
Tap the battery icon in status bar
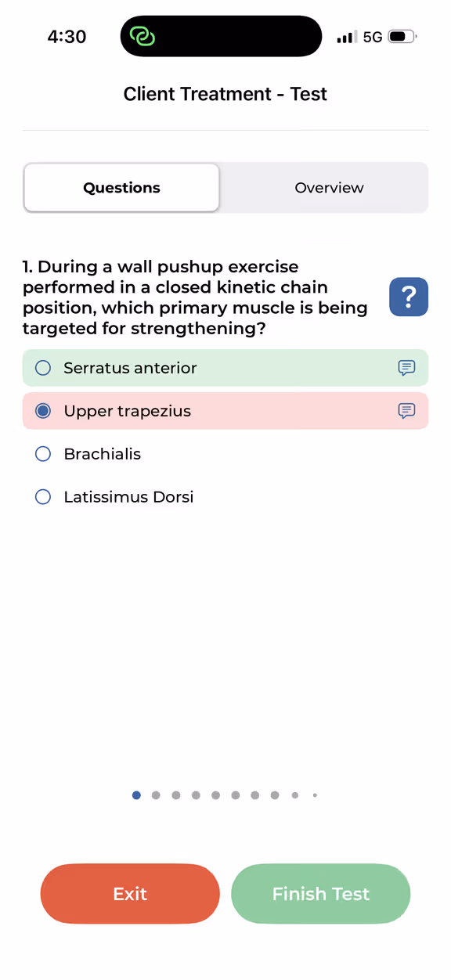402,37
